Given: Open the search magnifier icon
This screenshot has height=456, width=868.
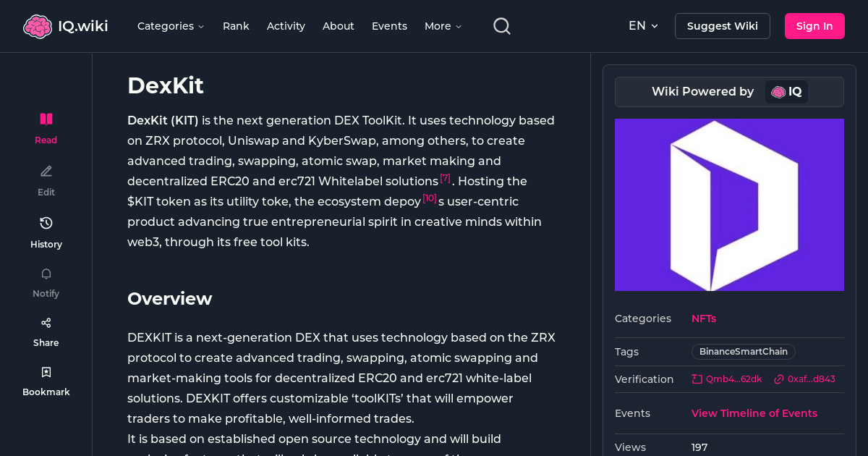Looking at the screenshot, I should pyautogui.click(x=501, y=25).
